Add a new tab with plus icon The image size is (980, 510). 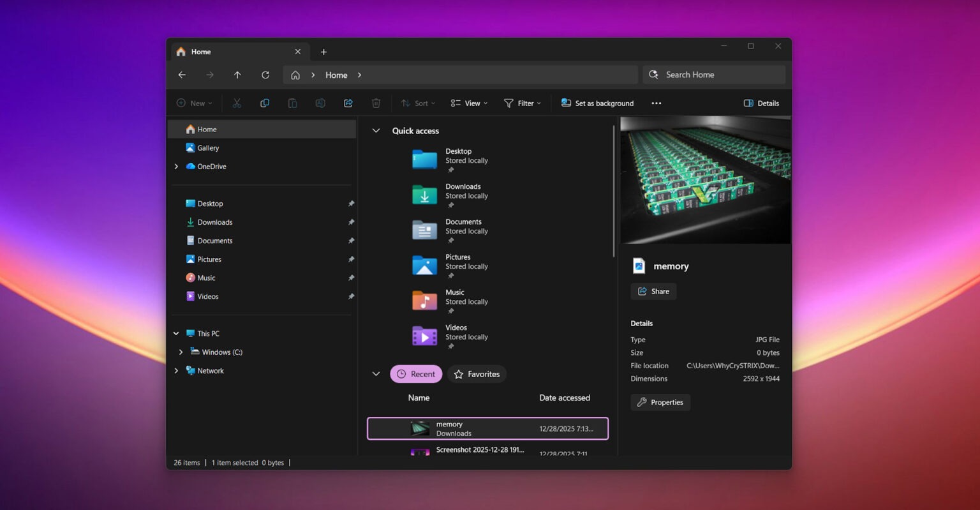point(323,52)
